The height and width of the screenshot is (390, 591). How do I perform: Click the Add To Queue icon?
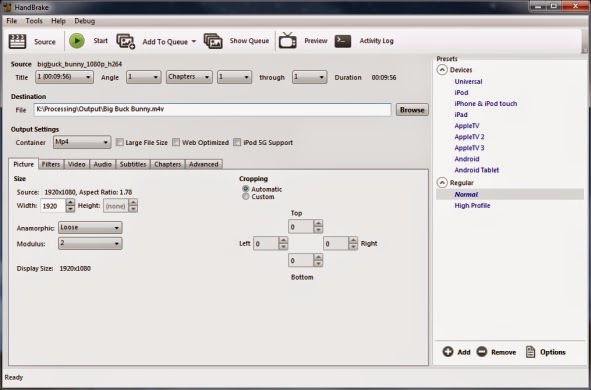pyautogui.click(x=126, y=41)
